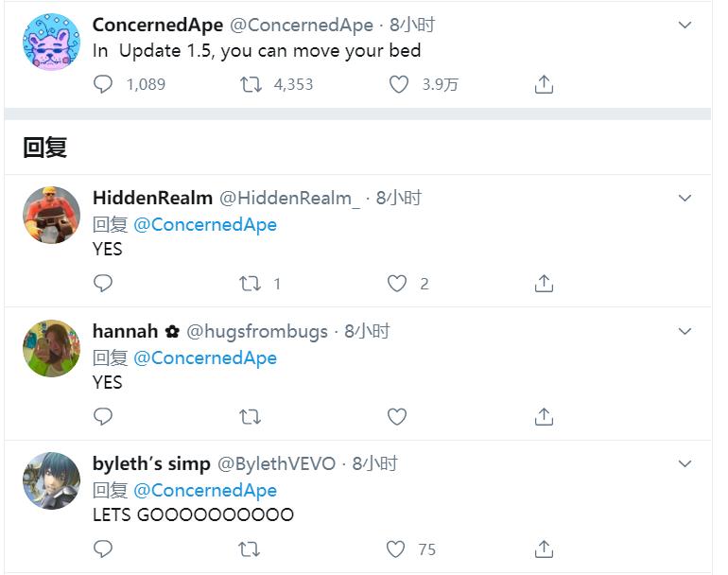
Task: Share byleth's simp's reply
Action: [544, 549]
